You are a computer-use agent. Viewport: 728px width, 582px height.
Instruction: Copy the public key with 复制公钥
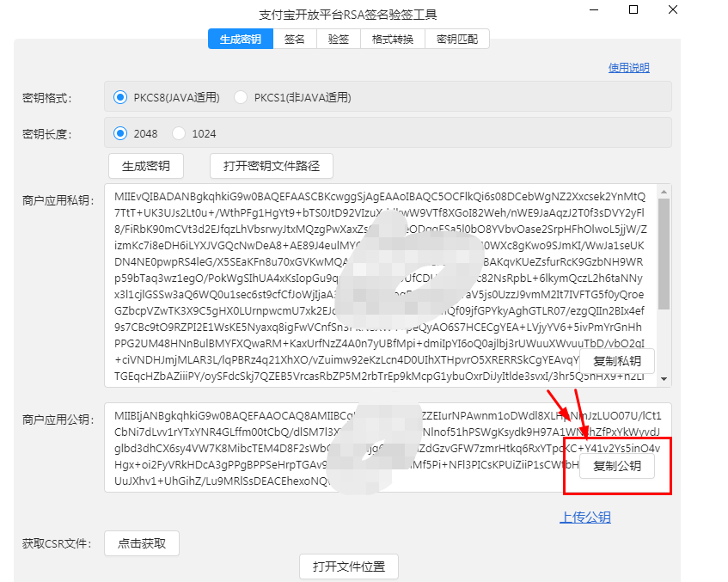click(617, 466)
